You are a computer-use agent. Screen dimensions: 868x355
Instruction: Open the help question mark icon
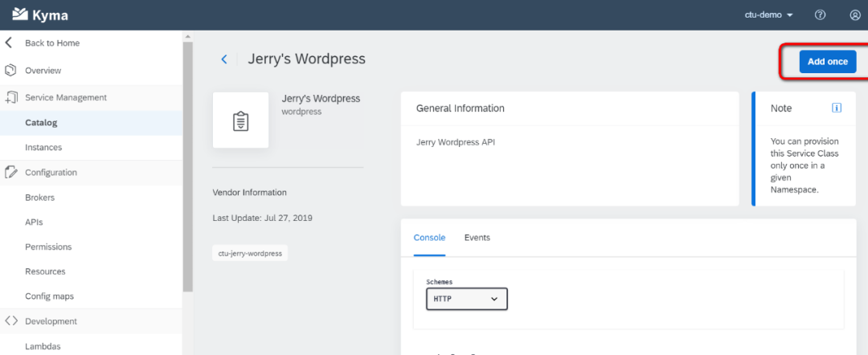pyautogui.click(x=821, y=15)
